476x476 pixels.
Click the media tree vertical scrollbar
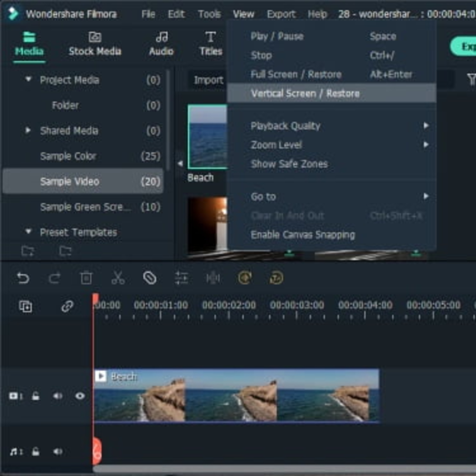tap(168, 120)
